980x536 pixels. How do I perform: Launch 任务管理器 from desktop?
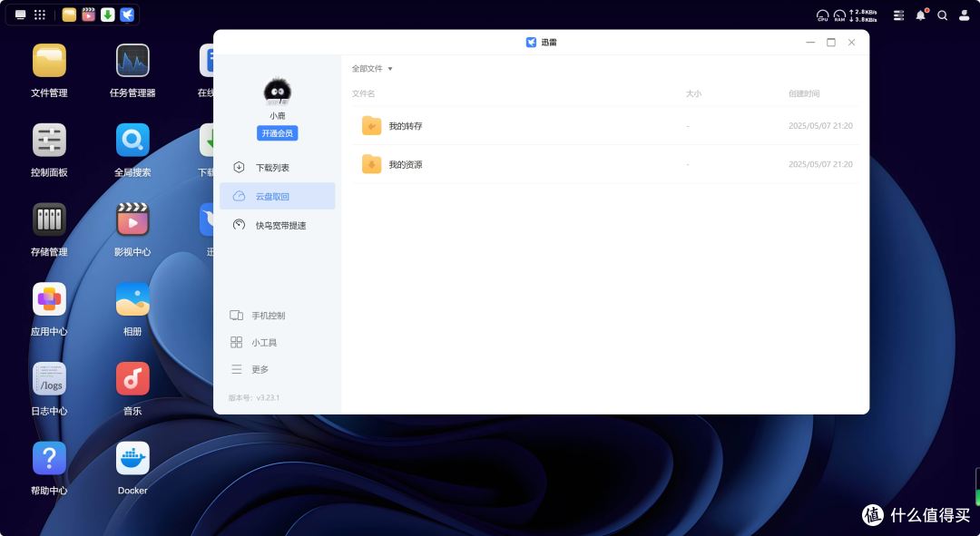click(132, 61)
